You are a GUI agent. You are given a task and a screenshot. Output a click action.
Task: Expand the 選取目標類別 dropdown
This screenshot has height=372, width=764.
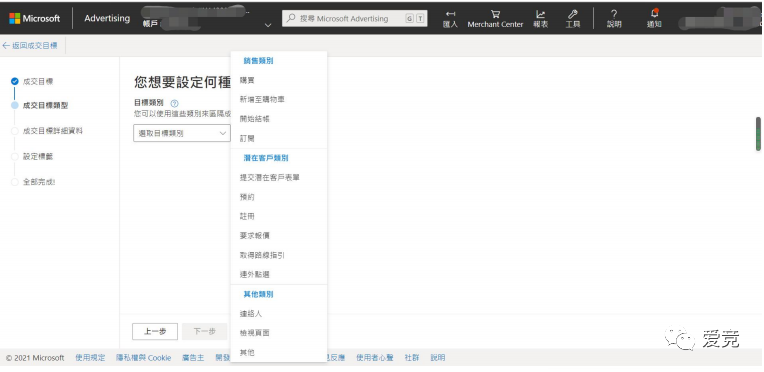[x=182, y=133]
